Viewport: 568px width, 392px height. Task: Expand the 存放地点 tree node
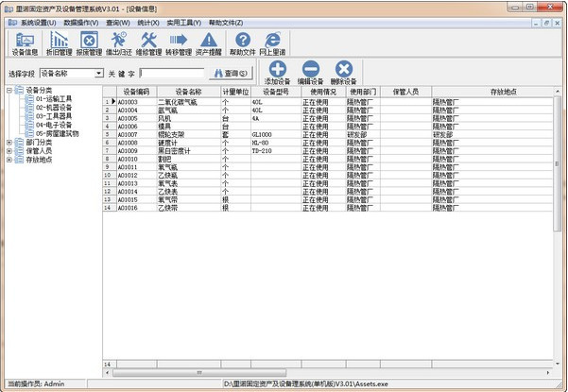tap(9, 160)
